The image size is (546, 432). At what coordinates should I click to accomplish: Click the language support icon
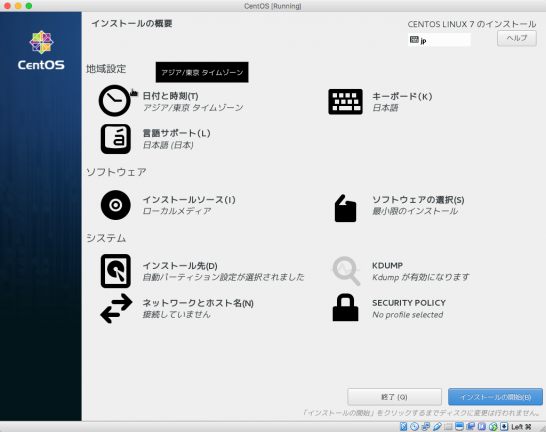[x=116, y=139]
